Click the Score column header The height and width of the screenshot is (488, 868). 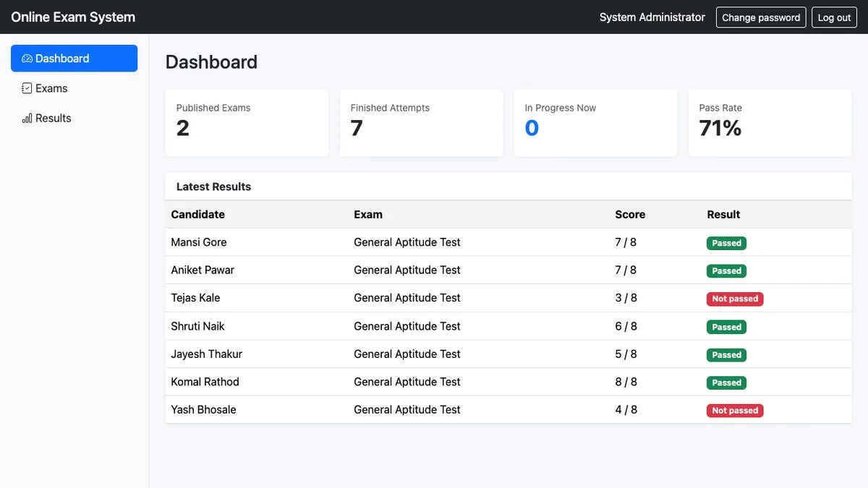(630, 215)
